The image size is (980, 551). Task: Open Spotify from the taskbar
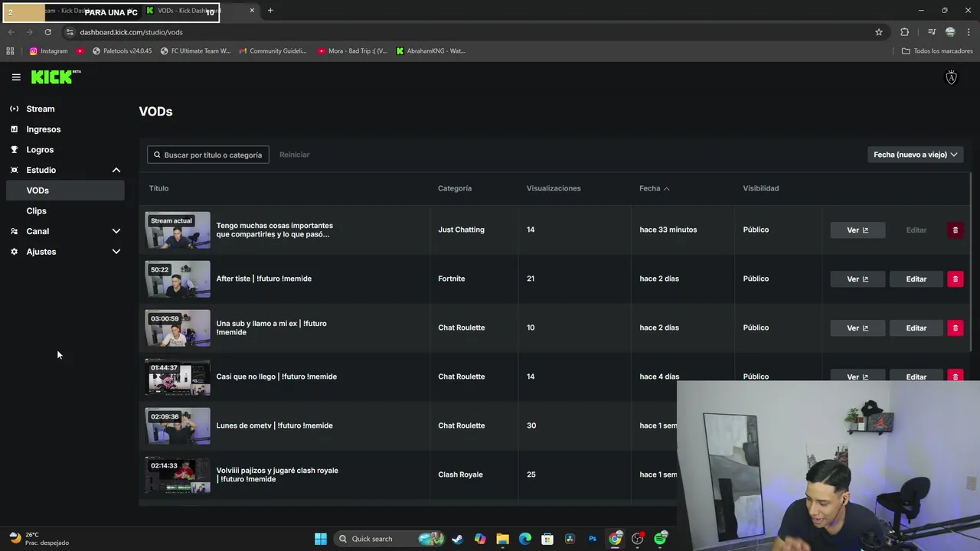(x=661, y=539)
